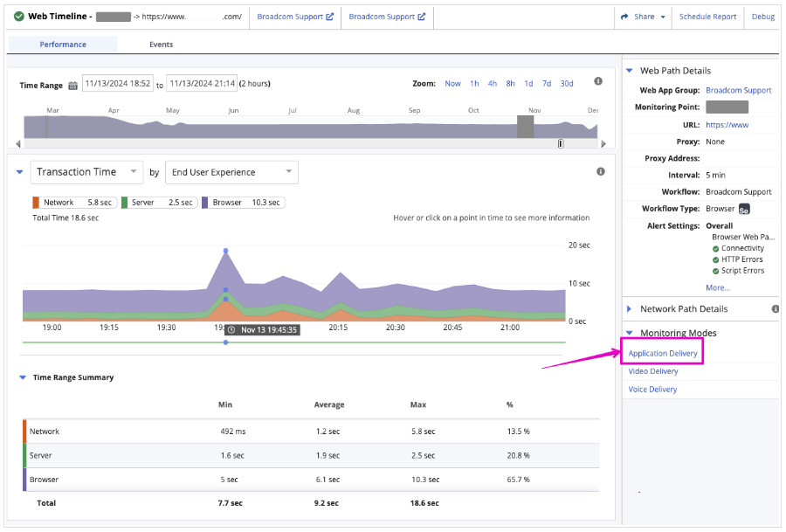Viewport: 786px width, 532px height.
Task: Click the left scroll arrow on overview timeline
Action: coord(19,143)
